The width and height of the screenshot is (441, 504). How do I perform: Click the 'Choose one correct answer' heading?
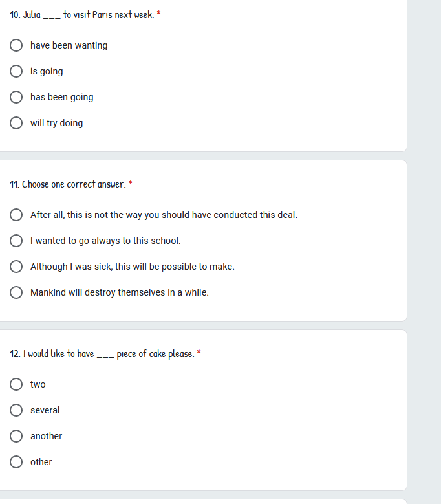(68, 184)
